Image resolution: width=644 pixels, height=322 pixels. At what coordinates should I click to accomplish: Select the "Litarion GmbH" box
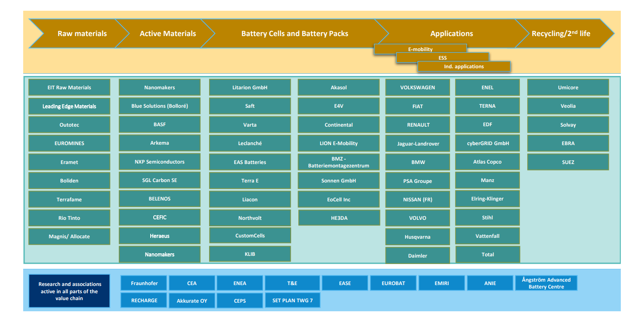pos(250,88)
